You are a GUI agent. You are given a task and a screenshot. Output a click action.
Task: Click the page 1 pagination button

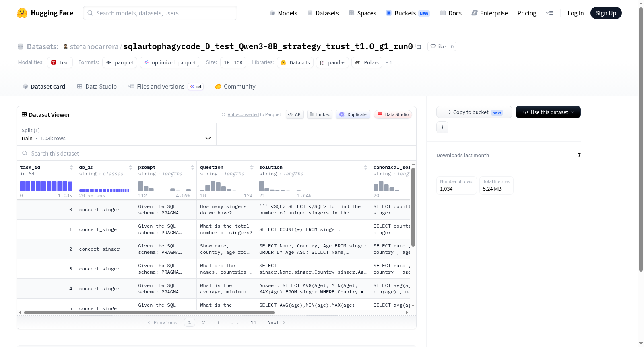pos(190,322)
